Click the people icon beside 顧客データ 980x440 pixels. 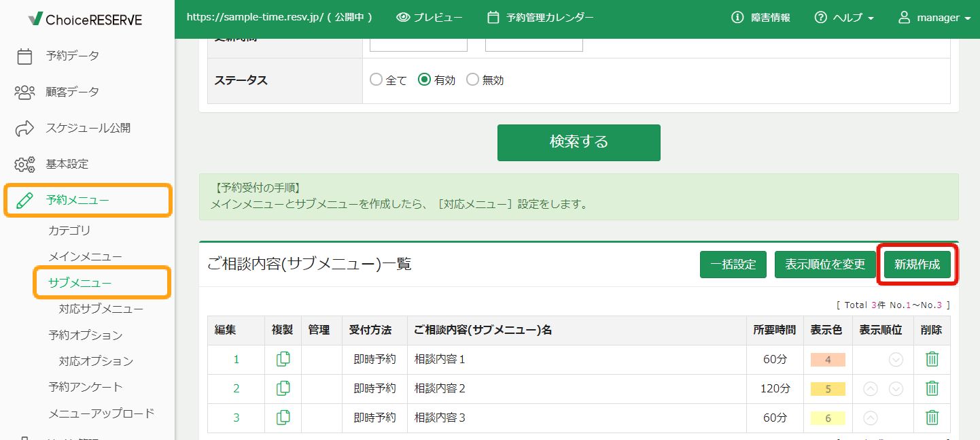click(24, 92)
